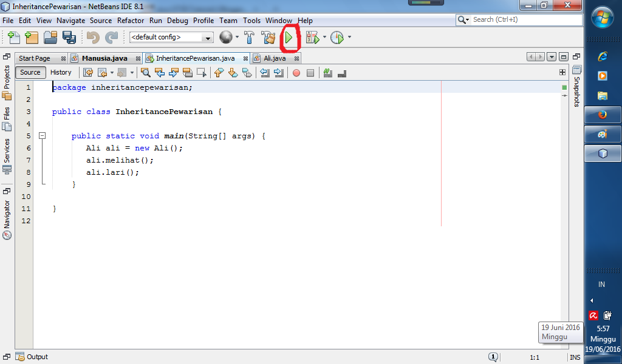Comment the line with the green comment icon
Viewport: 622px width, 364px height.
(x=327, y=73)
